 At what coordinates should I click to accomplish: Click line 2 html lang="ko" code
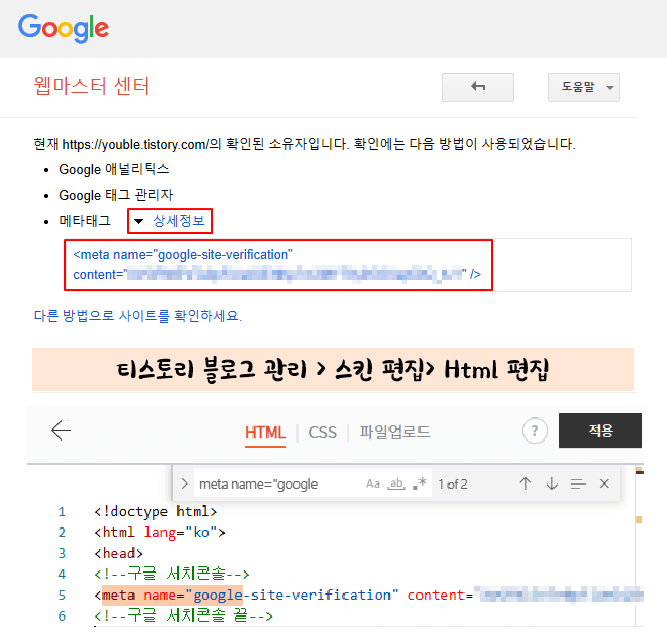coord(160,532)
